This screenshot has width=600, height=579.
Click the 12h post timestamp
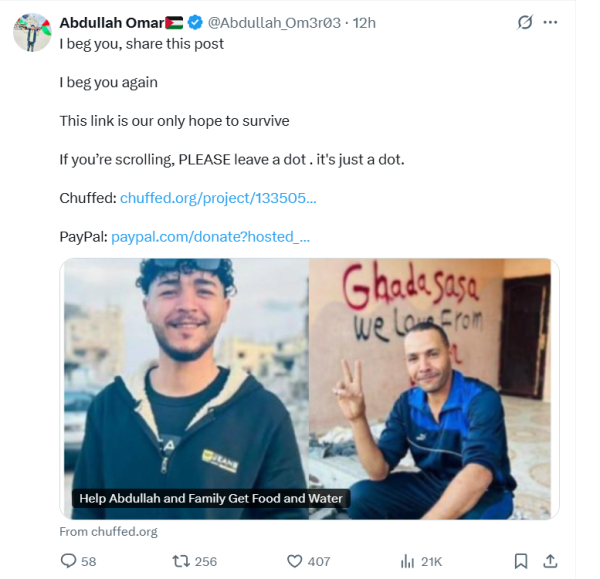[364, 23]
